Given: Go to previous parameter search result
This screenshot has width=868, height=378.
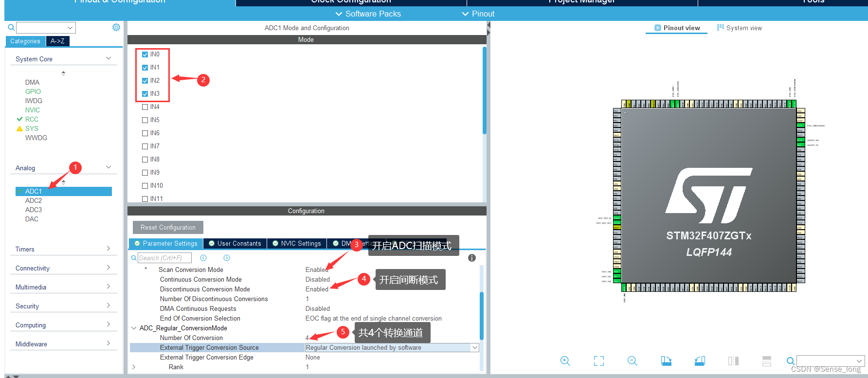Looking at the screenshot, I should tap(203, 258).
